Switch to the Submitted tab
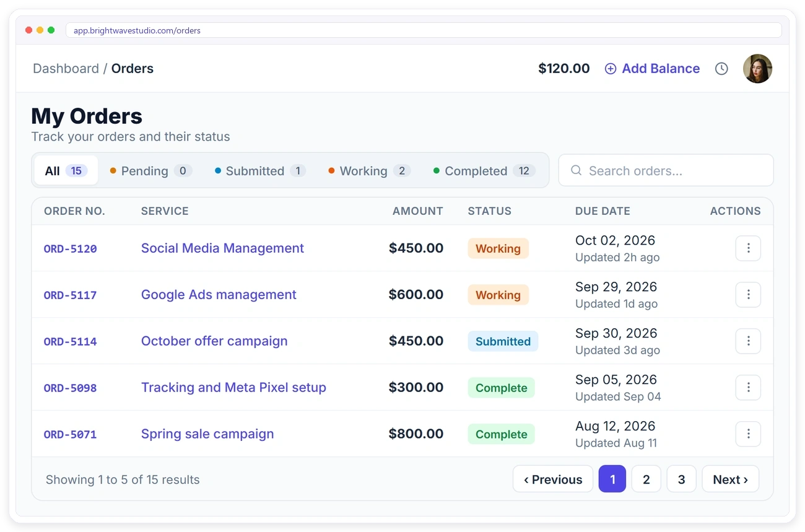 click(x=260, y=171)
